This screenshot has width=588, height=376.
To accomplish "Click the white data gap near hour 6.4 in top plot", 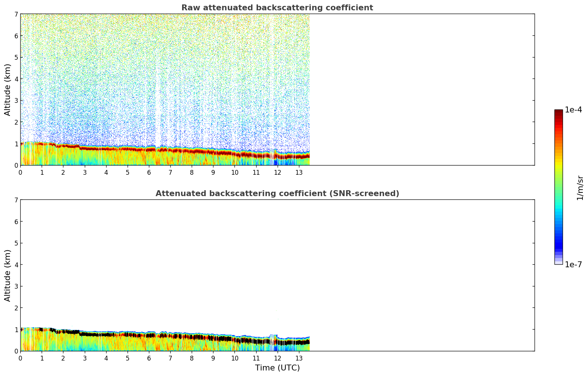I will point(158,111).
